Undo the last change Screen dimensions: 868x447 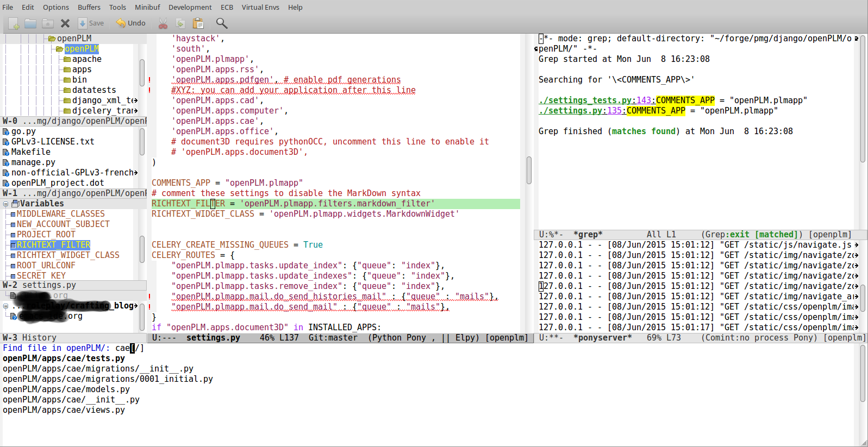130,23
